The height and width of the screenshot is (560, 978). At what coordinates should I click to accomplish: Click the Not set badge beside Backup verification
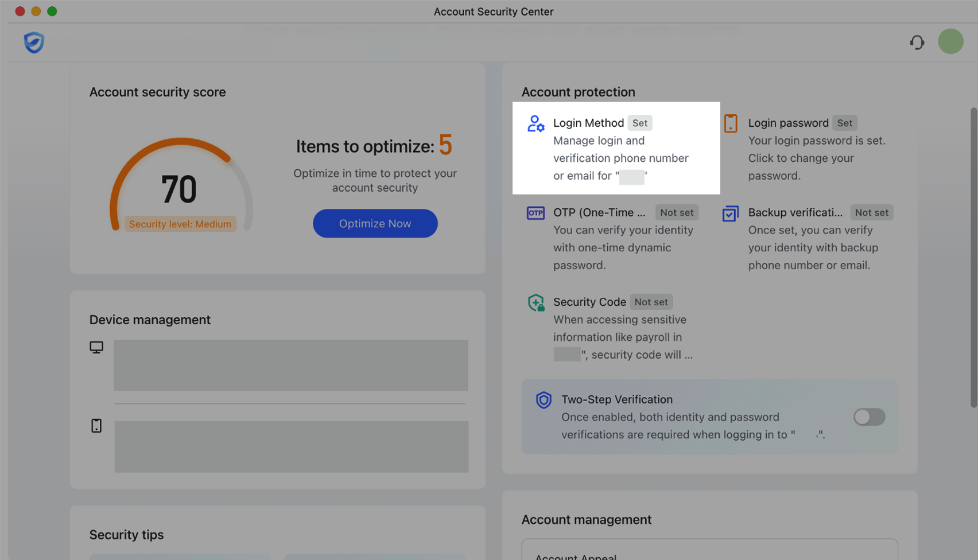(x=871, y=212)
